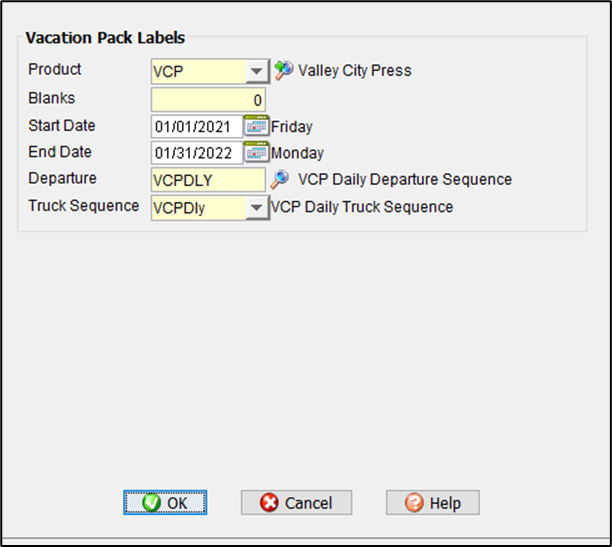Click the Vacation Pack Labels group title
This screenshot has height=547, width=612.
(105, 38)
